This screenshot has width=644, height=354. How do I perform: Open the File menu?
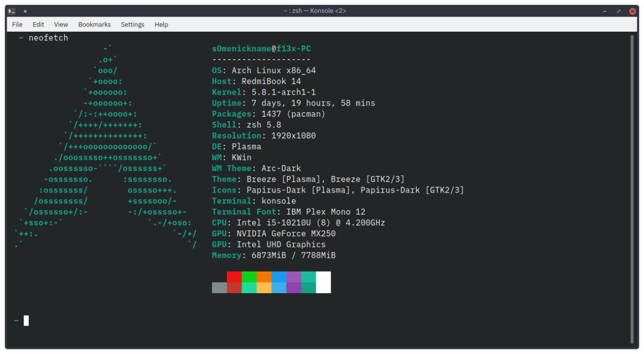tap(17, 24)
